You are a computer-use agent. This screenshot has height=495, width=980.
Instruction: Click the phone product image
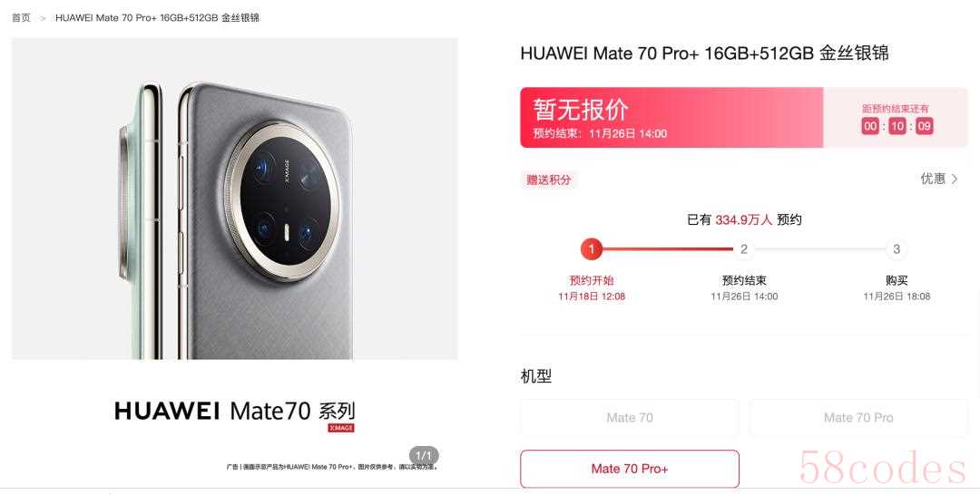pyautogui.click(x=234, y=199)
